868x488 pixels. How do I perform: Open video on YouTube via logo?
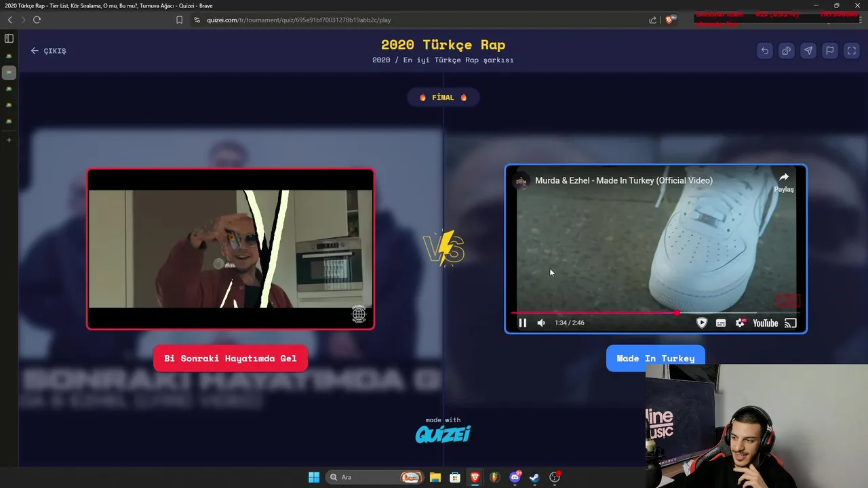coord(765,323)
